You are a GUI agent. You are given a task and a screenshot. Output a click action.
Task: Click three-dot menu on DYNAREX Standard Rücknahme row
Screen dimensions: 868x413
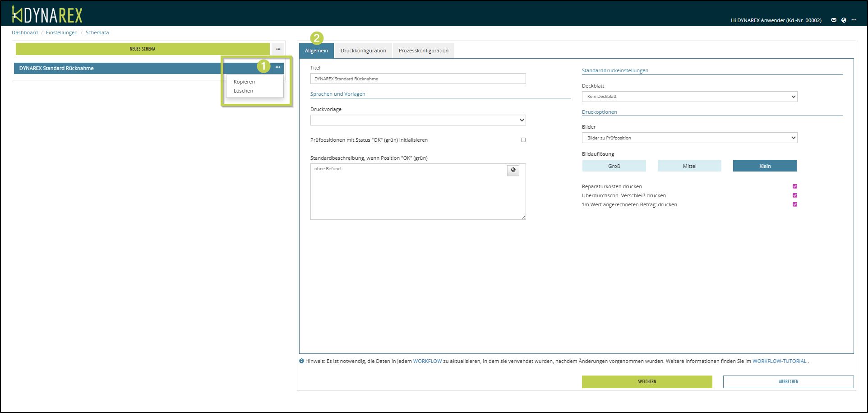(277, 67)
